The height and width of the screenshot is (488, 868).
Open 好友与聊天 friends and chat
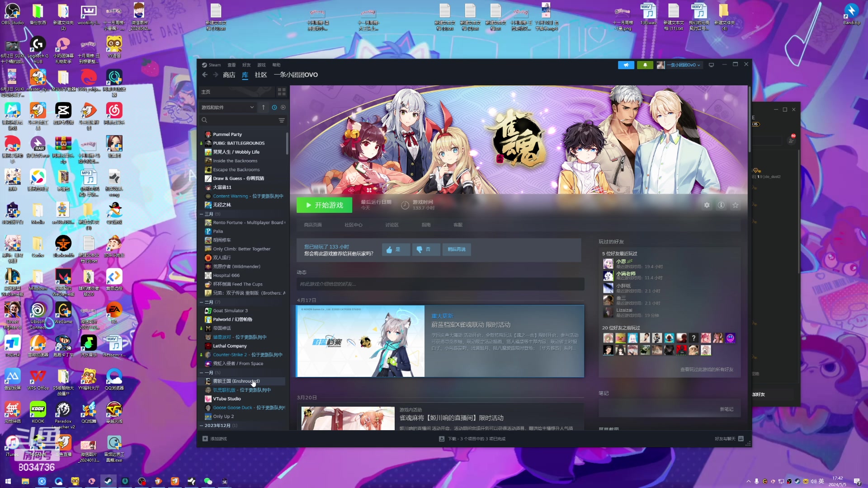click(x=729, y=439)
